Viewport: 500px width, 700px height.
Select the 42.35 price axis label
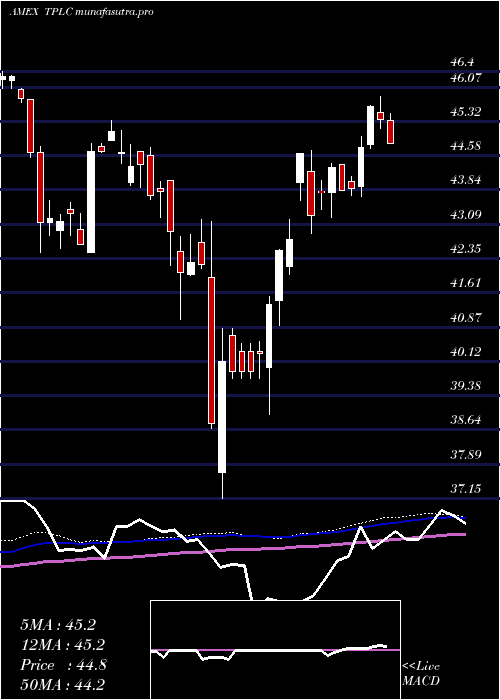(x=466, y=248)
